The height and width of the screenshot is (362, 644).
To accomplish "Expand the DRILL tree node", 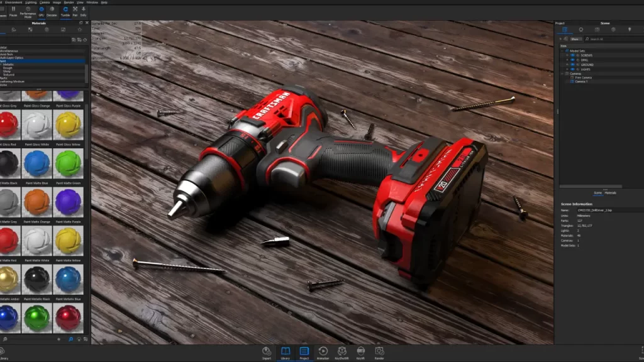I will pyautogui.click(x=567, y=60).
